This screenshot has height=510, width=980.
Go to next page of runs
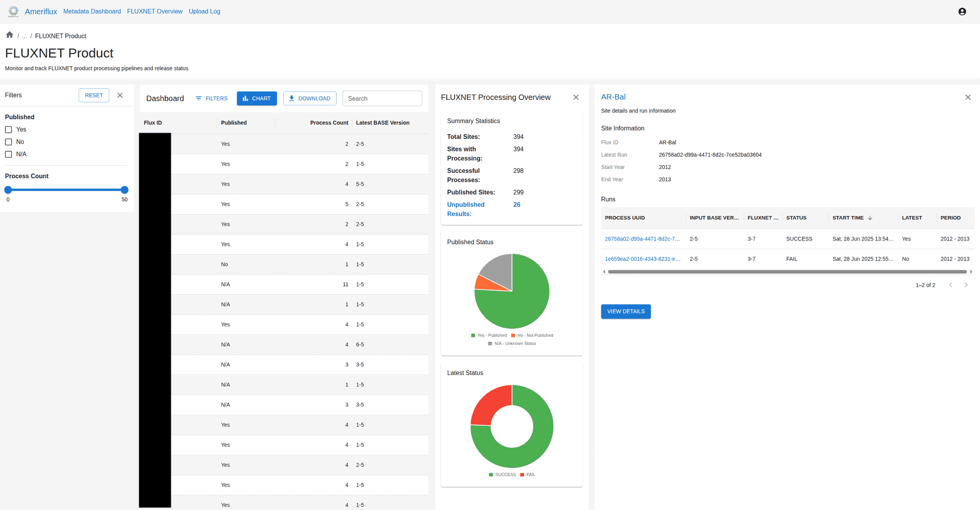(x=966, y=285)
